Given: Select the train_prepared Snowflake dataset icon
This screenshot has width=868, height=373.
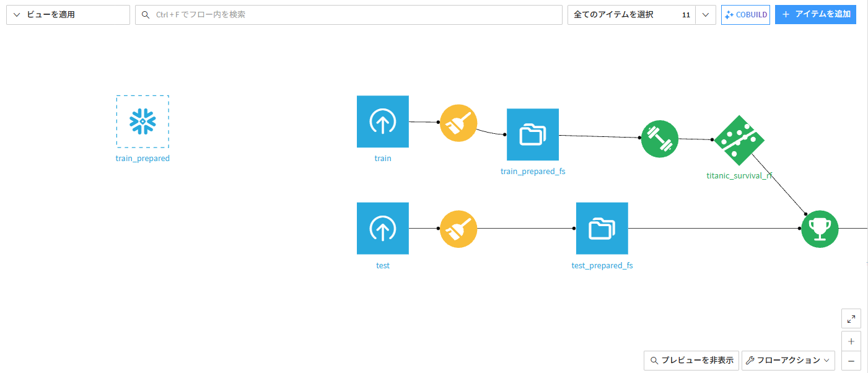Looking at the screenshot, I should 142,121.
